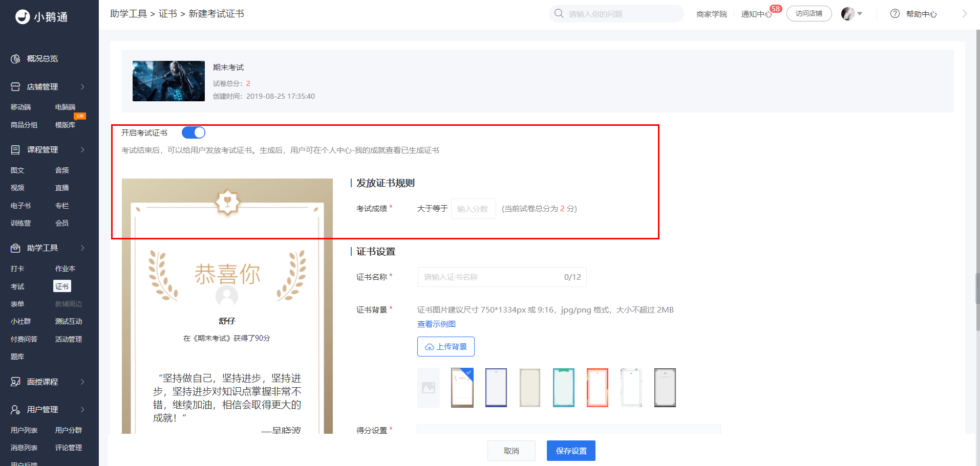Click the 助学工具 toolbox icon
The width and height of the screenshot is (980, 466).
pos(15,248)
